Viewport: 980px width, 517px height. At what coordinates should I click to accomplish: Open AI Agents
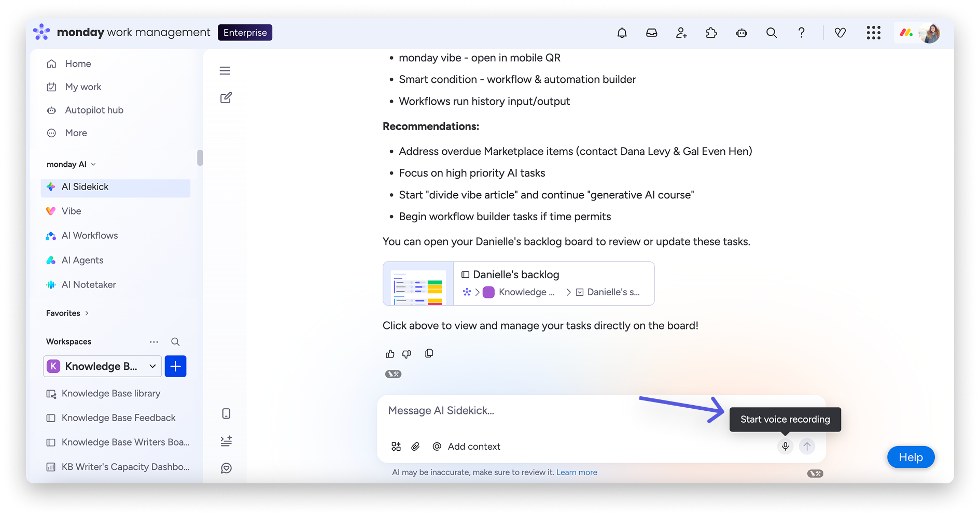click(82, 261)
